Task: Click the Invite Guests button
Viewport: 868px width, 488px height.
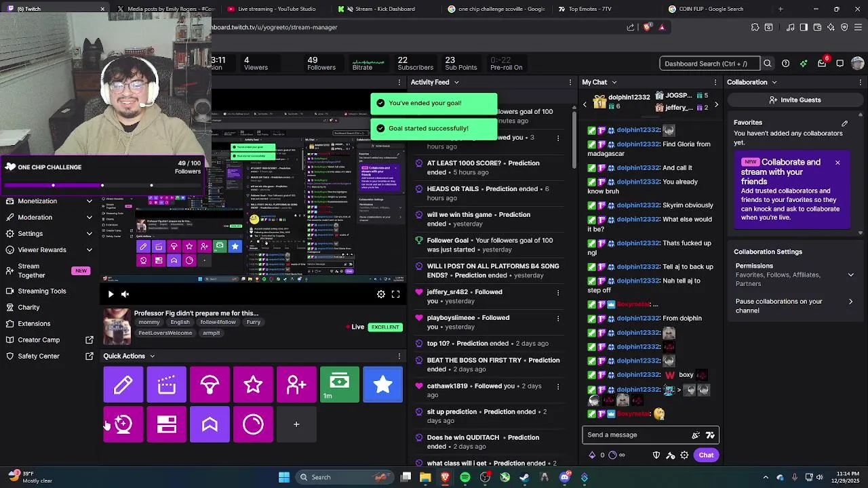Action: click(795, 100)
